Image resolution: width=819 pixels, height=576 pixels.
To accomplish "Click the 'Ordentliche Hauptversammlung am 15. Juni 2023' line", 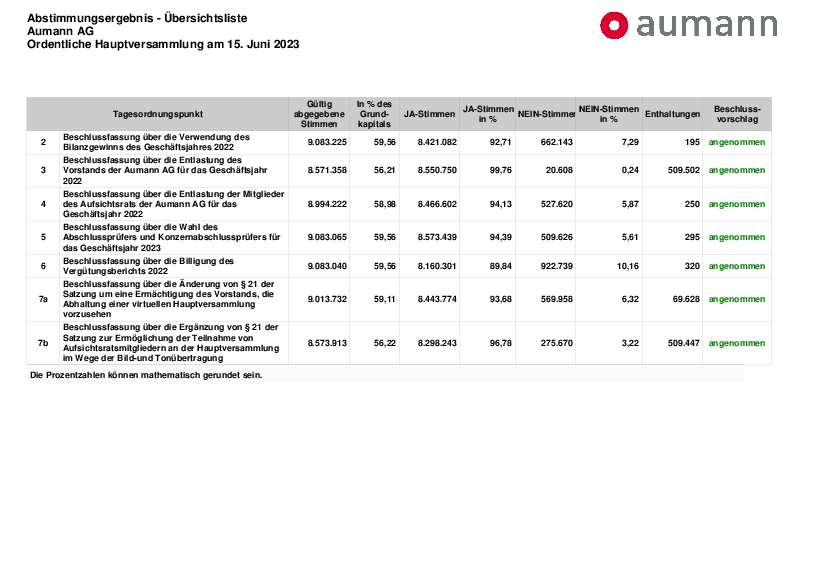I will pyautogui.click(x=163, y=44).
